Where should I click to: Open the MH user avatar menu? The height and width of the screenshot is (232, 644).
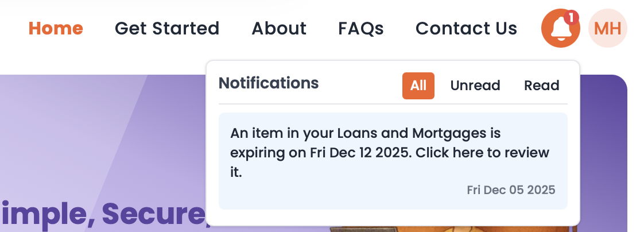click(x=608, y=28)
